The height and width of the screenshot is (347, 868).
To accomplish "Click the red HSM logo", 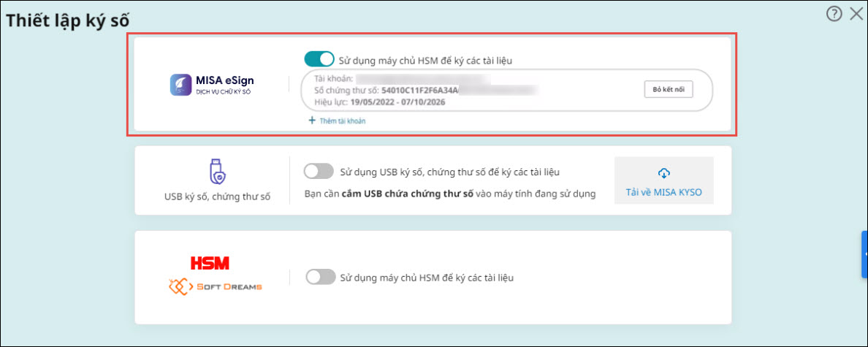I will point(210,263).
